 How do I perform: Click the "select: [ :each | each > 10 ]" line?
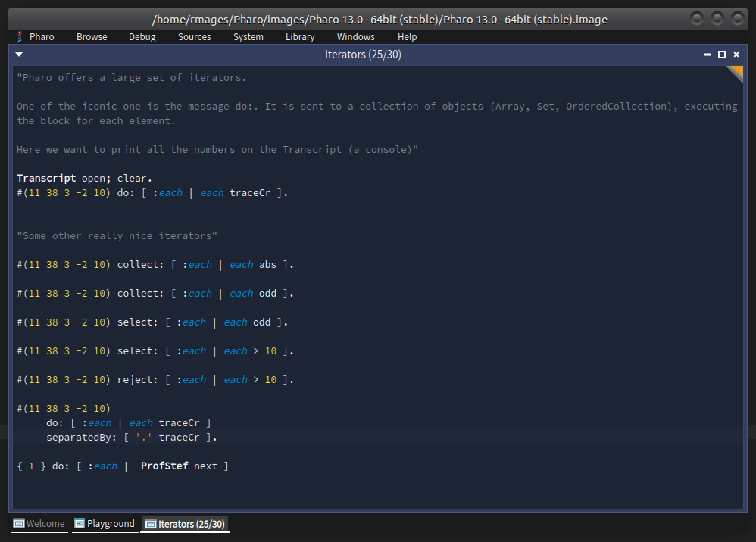click(155, 351)
